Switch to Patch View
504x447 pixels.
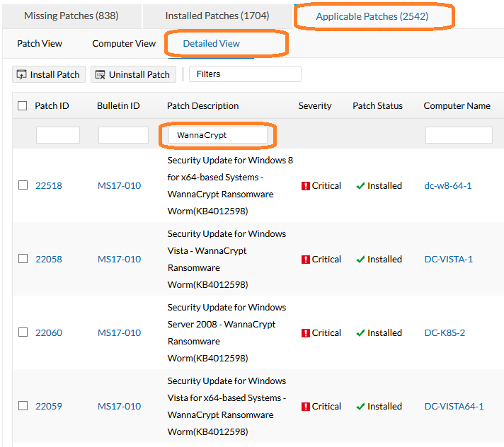click(x=40, y=43)
